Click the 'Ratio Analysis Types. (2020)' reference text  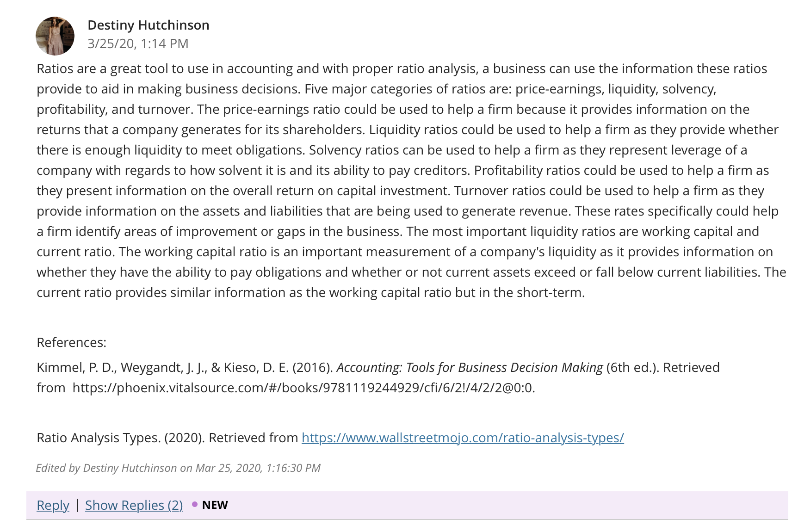[121, 438]
